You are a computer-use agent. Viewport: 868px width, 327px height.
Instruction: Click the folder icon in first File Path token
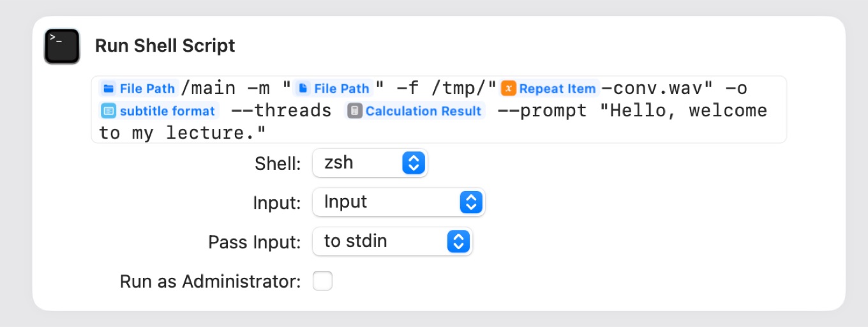click(x=108, y=89)
